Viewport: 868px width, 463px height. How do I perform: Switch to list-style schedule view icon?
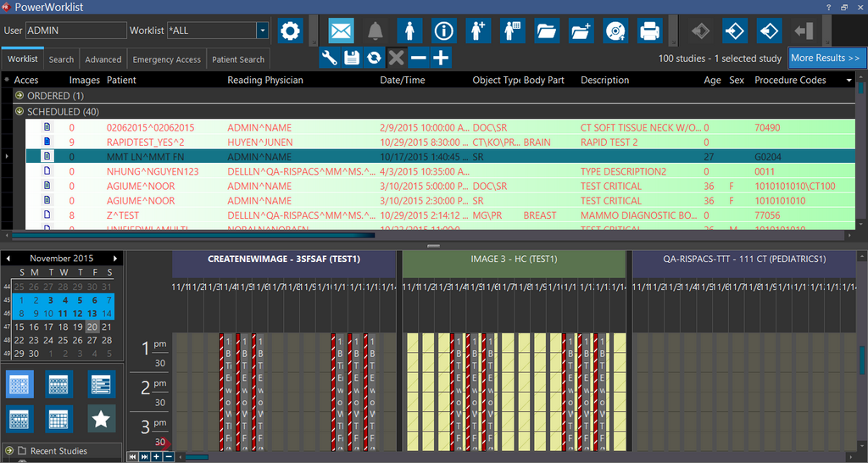[x=102, y=383]
